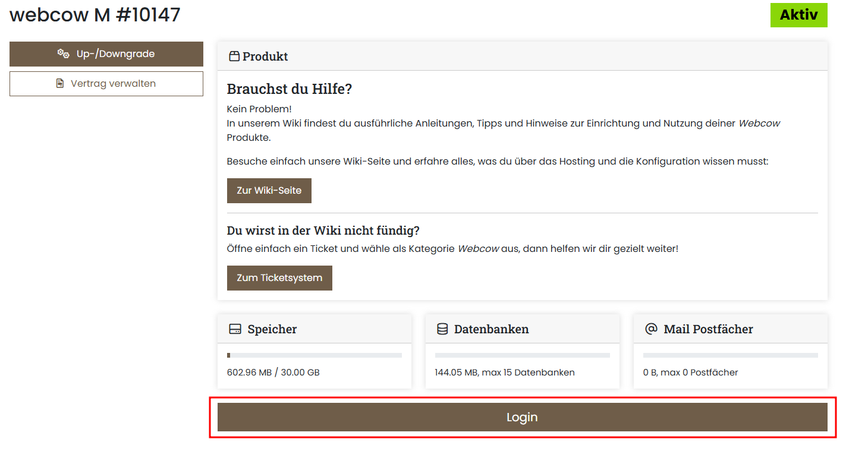Click the green Aktiv status badge
Viewport: 868px width, 467px height.
click(x=798, y=15)
